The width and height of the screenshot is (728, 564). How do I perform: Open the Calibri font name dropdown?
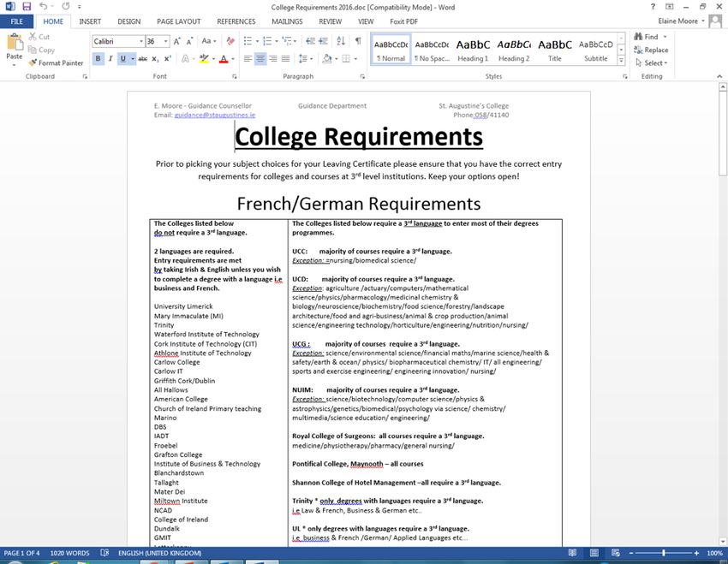(141, 41)
